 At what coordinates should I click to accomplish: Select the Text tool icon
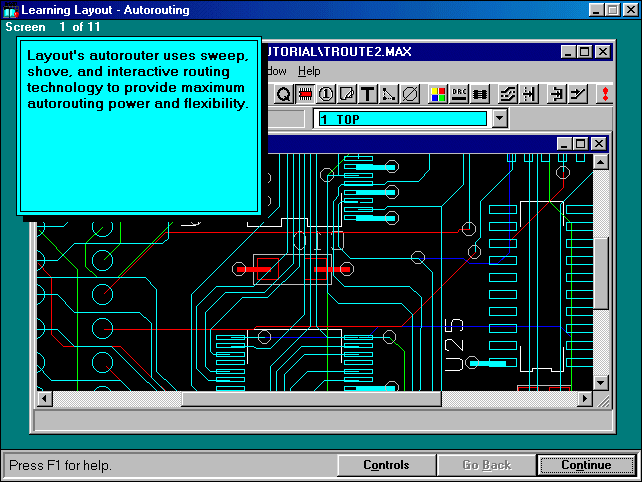(x=367, y=94)
